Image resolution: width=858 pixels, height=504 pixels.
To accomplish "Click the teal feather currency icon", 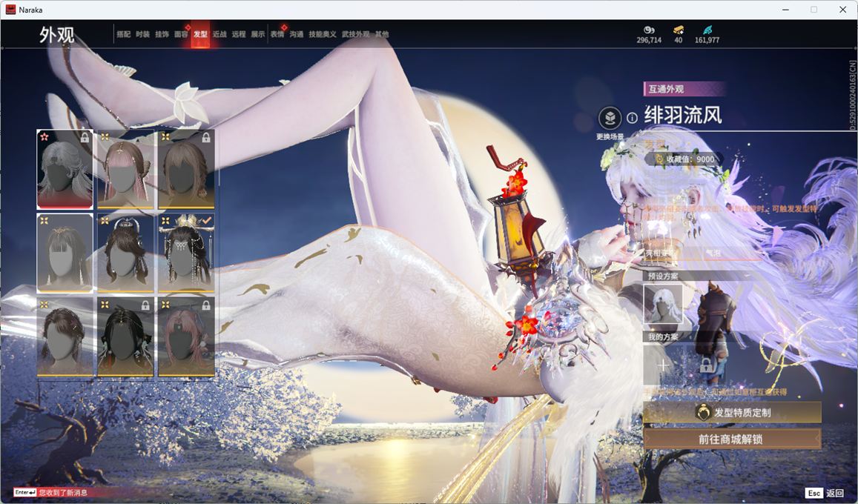I will 707,30.
